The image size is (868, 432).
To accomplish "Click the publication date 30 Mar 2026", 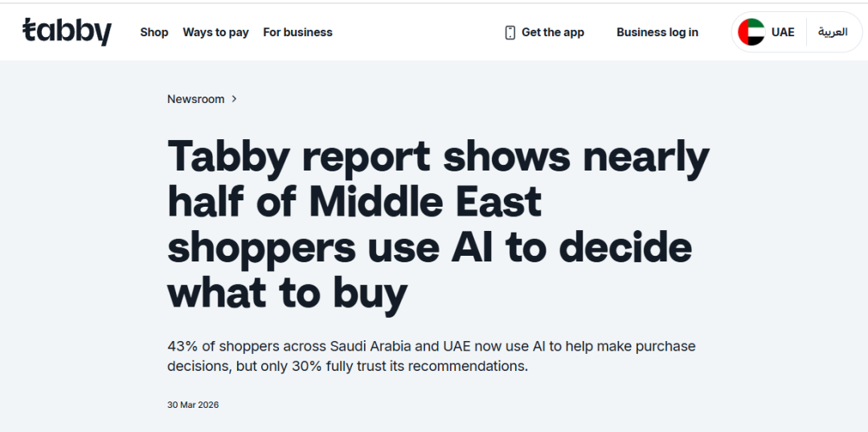I will [x=193, y=405].
